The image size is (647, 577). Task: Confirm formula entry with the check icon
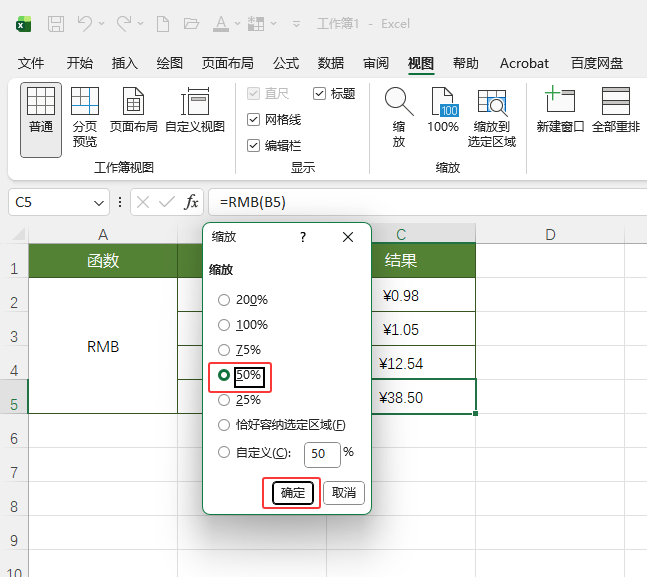pyautogui.click(x=167, y=202)
